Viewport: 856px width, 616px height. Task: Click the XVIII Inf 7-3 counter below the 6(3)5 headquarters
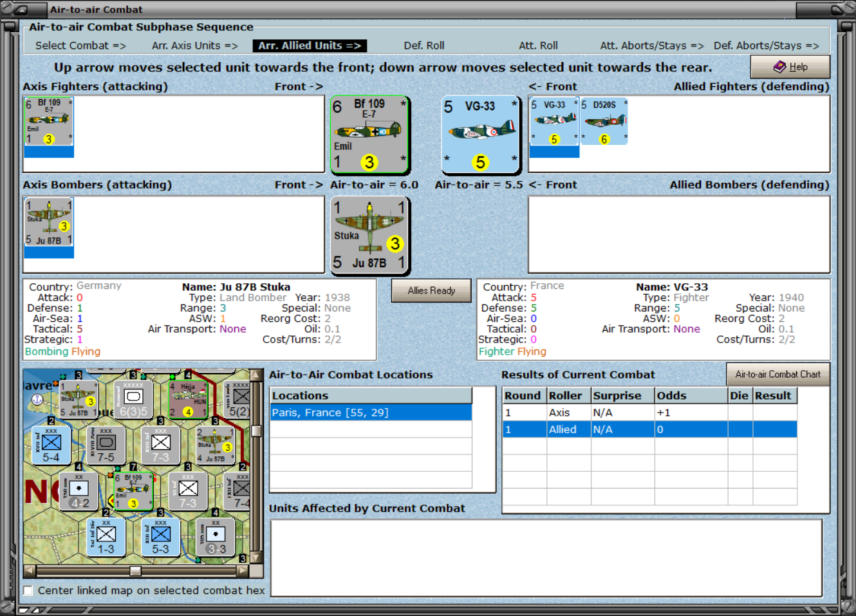pos(160,445)
